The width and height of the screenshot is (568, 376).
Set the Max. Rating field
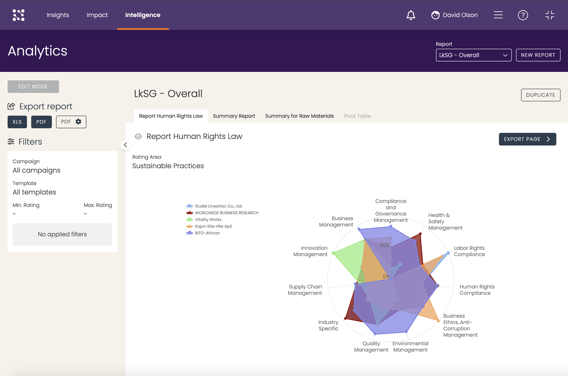point(98,209)
